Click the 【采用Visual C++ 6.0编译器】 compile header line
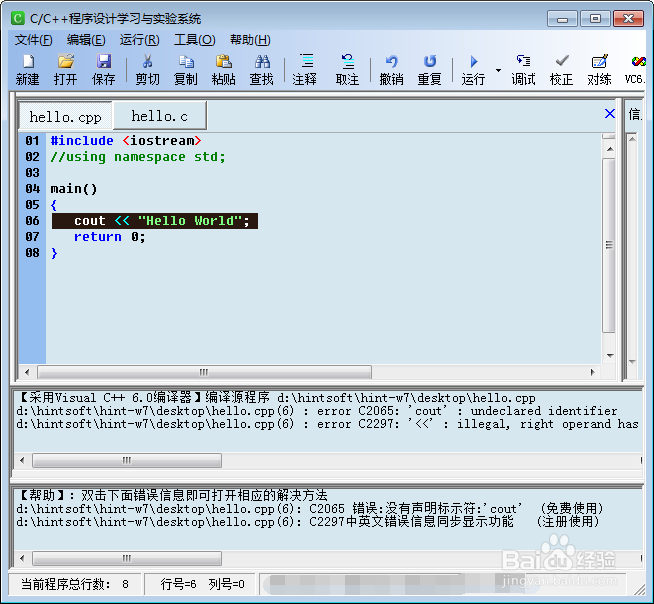The width and height of the screenshot is (654, 604). [x=276, y=398]
